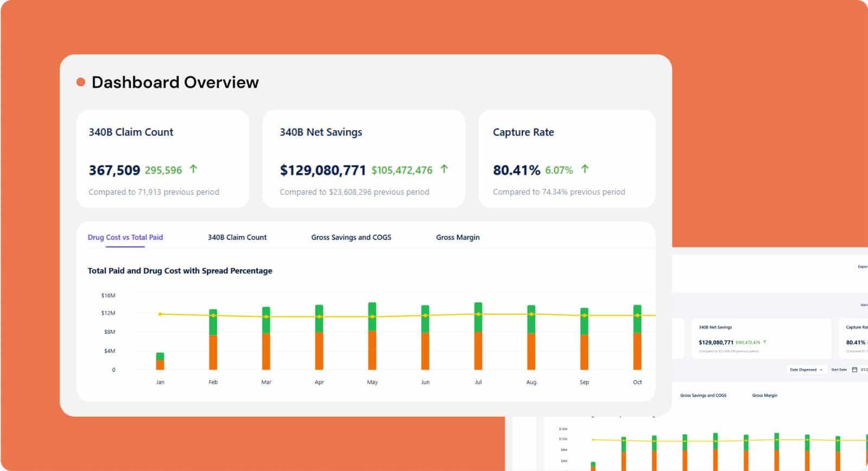This screenshot has height=471, width=868.
Task: Click the 367,509 claim count value
Action: click(x=115, y=170)
